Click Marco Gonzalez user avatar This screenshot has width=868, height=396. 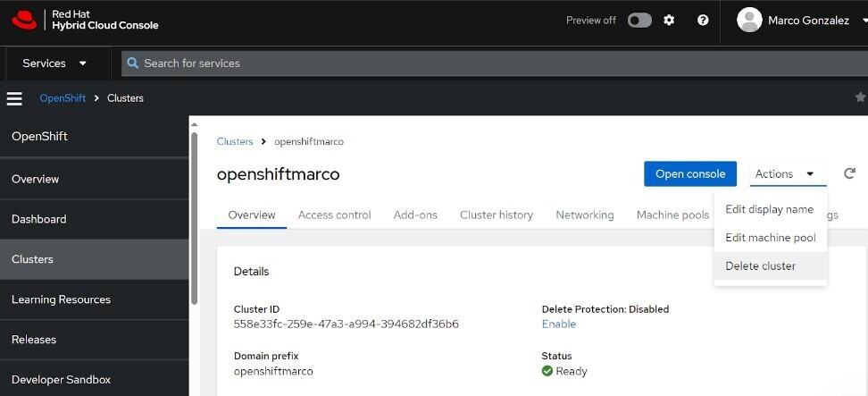point(749,21)
